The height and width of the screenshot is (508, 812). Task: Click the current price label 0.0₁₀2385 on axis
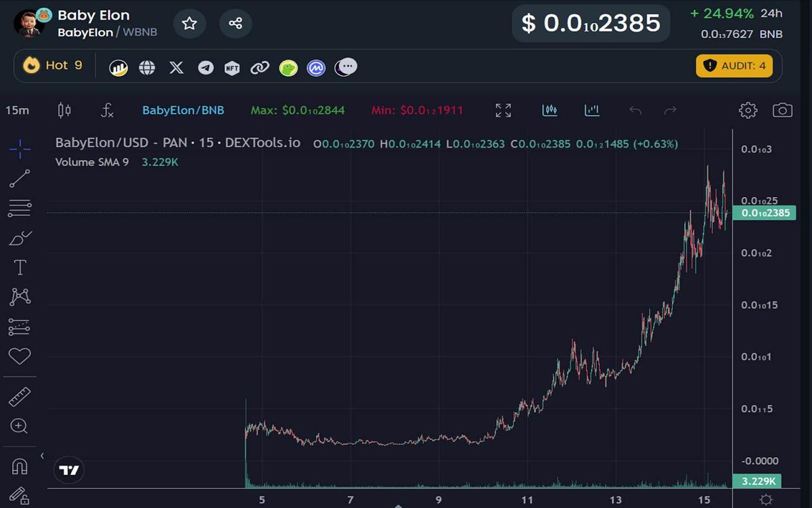click(x=765, y=213)
